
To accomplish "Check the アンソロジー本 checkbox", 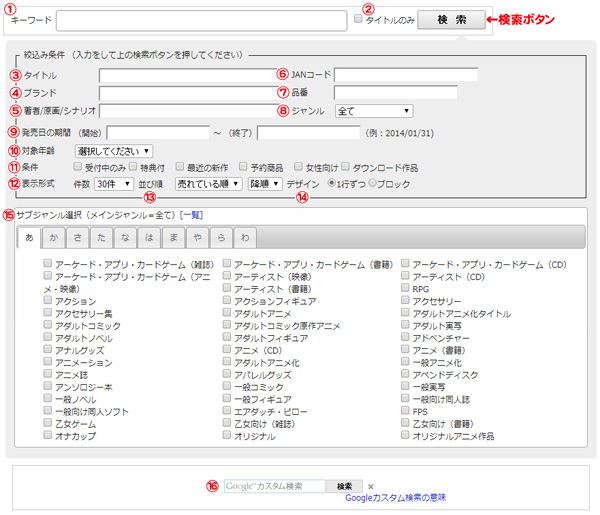I will coord(47,385).
